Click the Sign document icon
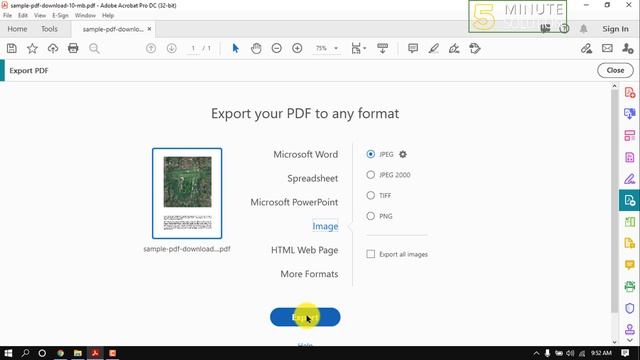The image size is (640, 360). tap(454, 48)
